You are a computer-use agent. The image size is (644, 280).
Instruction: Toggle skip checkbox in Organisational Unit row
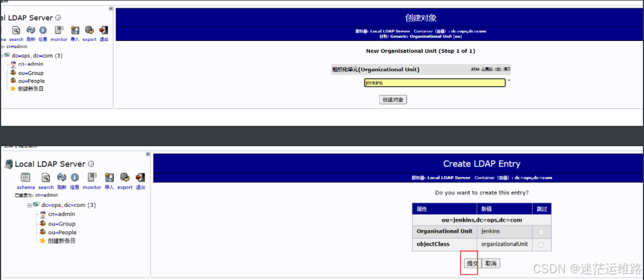[x=542, y=232]
